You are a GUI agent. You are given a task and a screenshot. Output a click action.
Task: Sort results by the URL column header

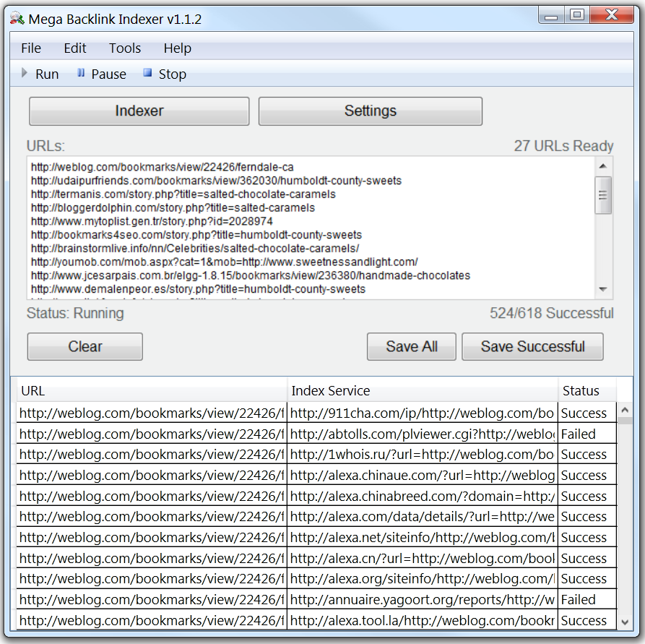click(144, 390)
